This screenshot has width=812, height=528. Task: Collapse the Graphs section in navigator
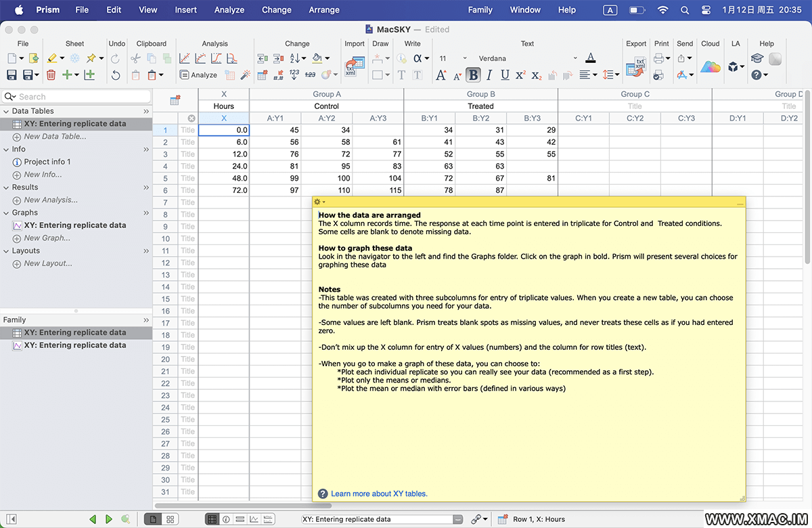click(6, 213)
